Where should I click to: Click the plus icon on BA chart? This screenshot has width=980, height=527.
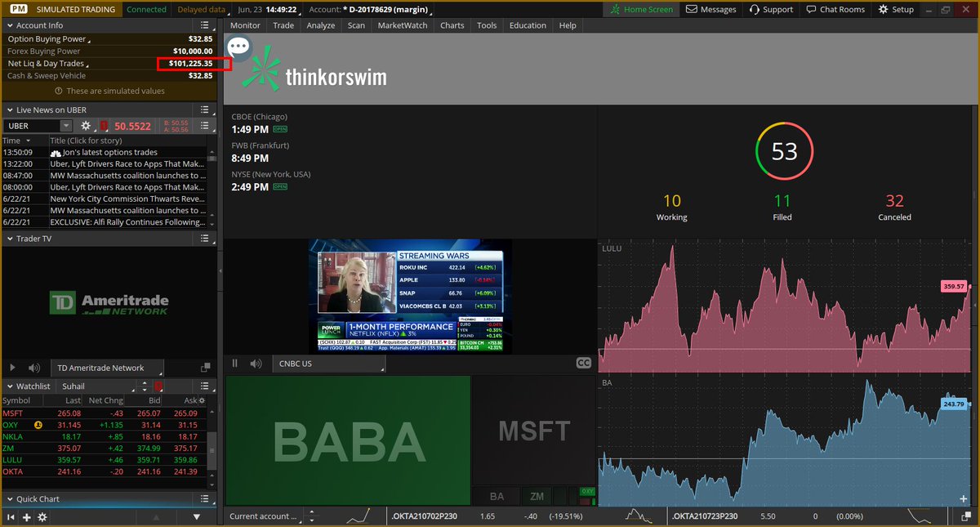pyautogui.click(x=964, y=498)
